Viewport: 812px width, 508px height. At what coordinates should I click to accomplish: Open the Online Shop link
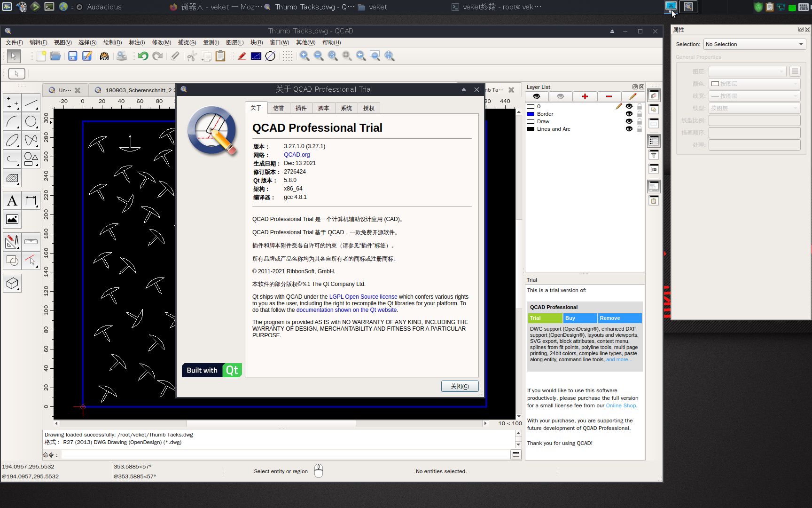(x=621, y=405)
